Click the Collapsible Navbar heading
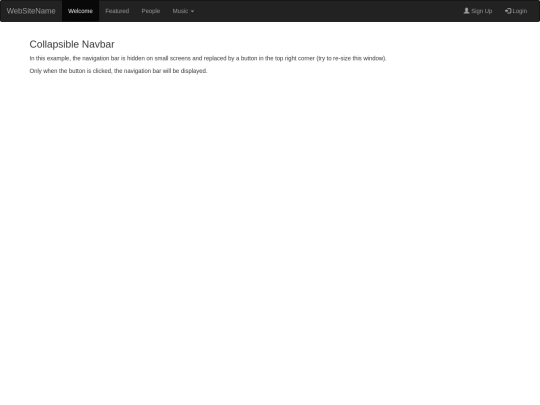The height and width of the screenshot is (405, 540). pyautogui.click(x=72, y=44)
